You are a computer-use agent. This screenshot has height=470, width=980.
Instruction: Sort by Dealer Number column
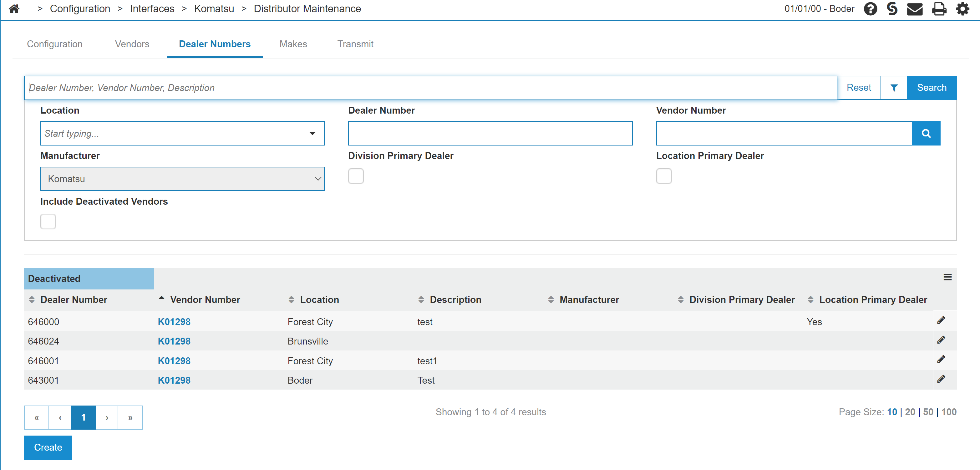click(x=74, y=299)
